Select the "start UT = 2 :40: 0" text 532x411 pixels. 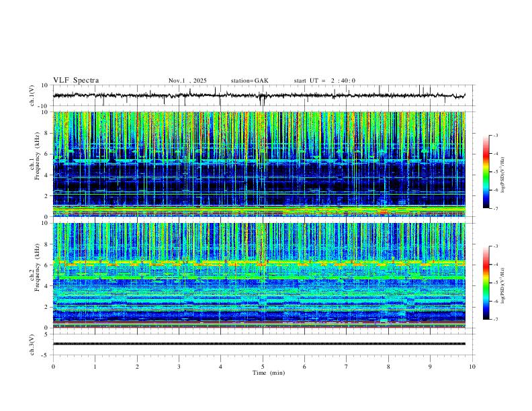click(324, 81)
